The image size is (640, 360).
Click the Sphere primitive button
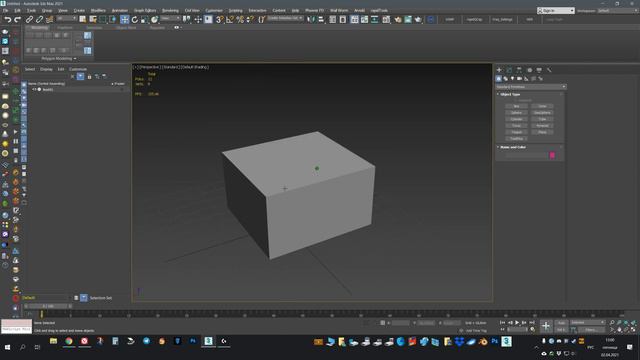tap(516, 113)
